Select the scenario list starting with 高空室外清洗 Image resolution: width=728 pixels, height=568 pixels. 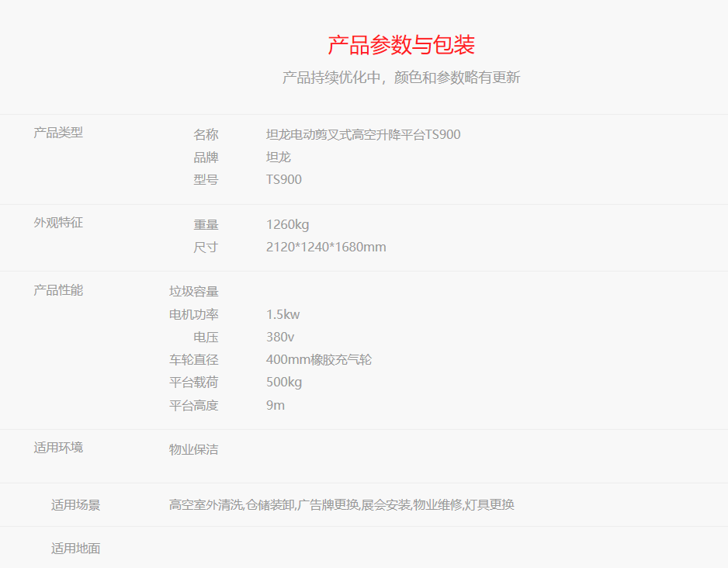click(x=341, y=505)
